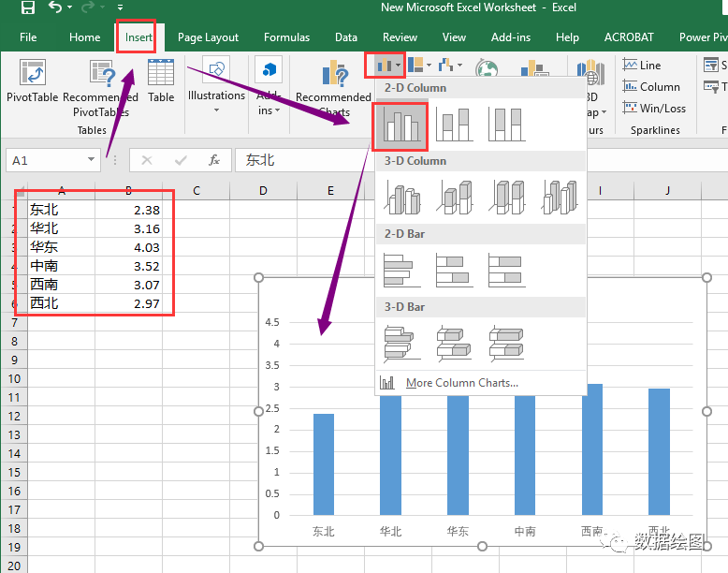Switch to the Home tab
This screenshot has width=728, height=573.
[84, 37]
